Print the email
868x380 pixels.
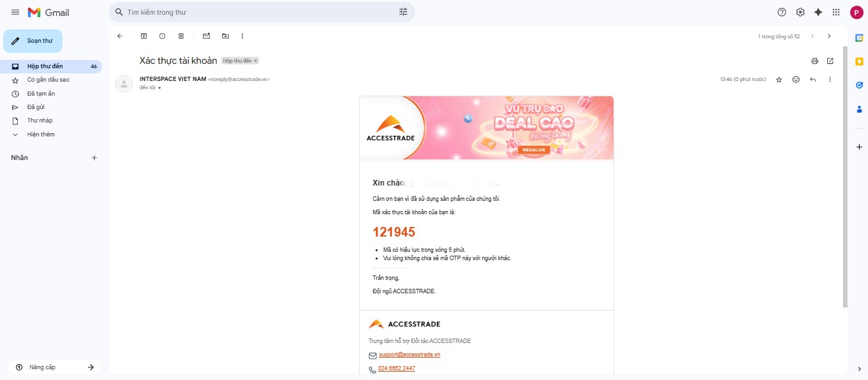tap(814, 61)
